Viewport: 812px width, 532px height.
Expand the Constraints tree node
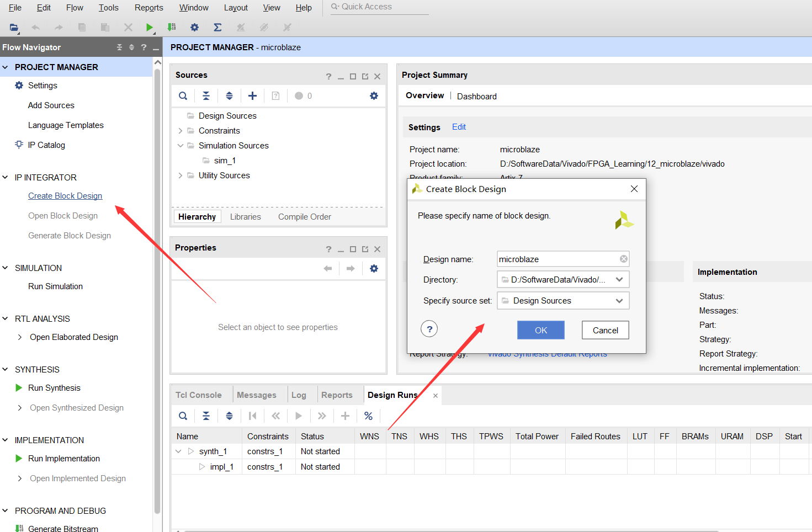(x=181, y=131)
